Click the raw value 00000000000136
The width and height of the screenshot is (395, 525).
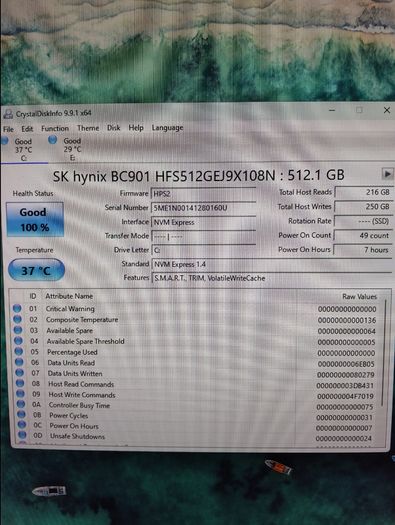(x=347, y=320)
